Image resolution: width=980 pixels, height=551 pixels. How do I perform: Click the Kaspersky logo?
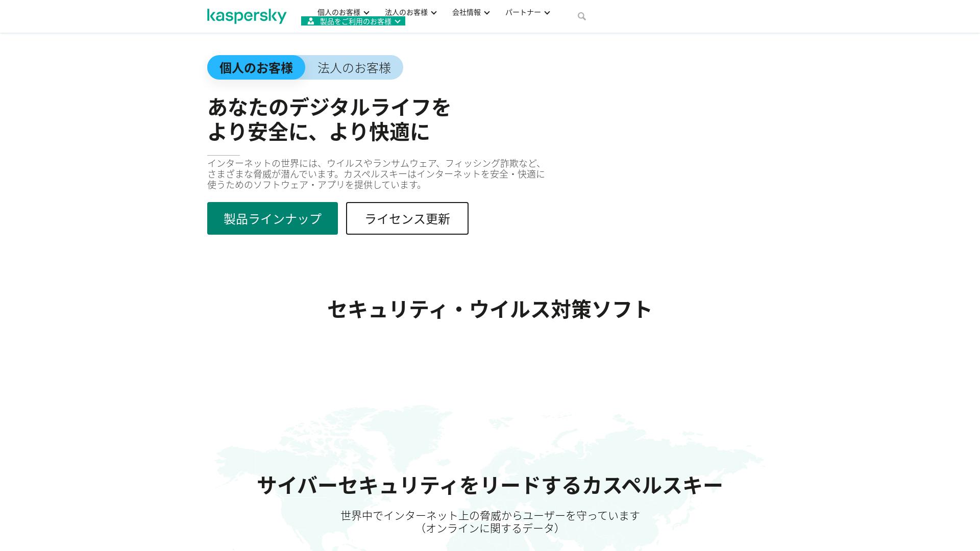coord(247,16)
